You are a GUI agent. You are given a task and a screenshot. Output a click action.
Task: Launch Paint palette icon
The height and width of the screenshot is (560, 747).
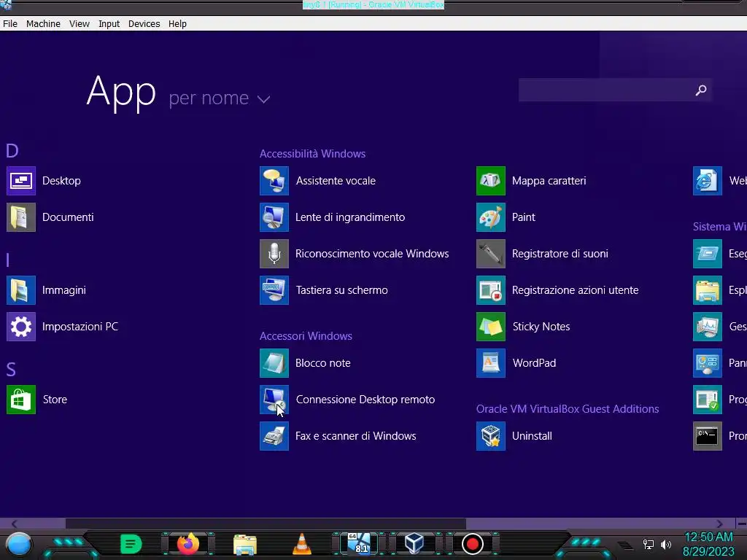(x=491, y=217)
